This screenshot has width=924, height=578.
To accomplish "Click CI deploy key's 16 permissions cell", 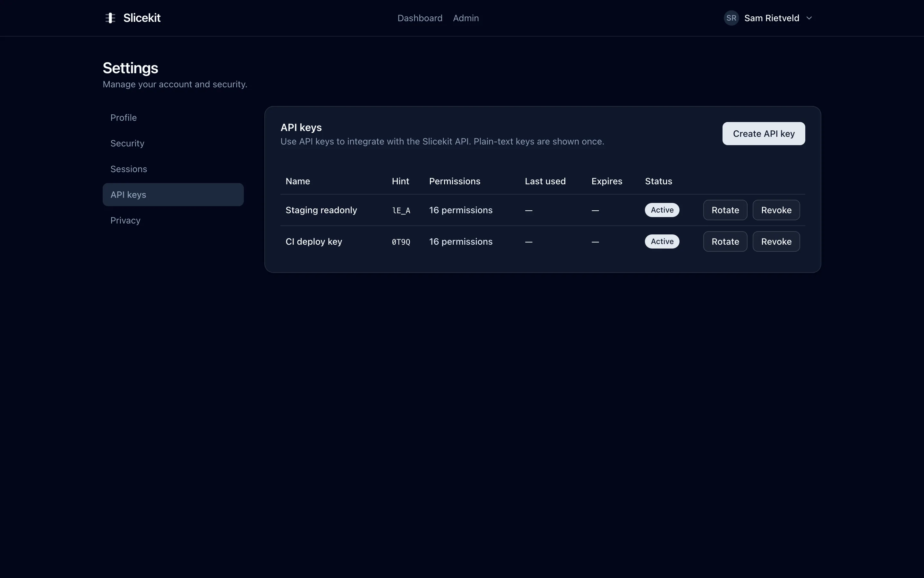I will click(x=460, y=241).
